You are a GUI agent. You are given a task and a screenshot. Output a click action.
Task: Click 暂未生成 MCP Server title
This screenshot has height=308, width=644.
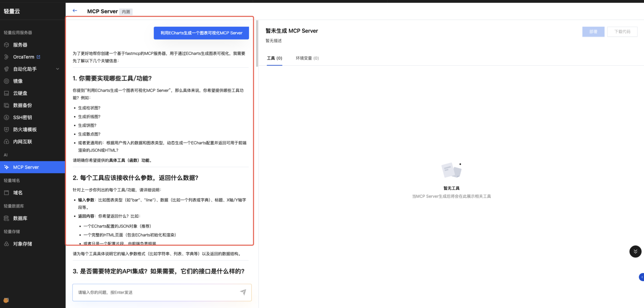292,31
